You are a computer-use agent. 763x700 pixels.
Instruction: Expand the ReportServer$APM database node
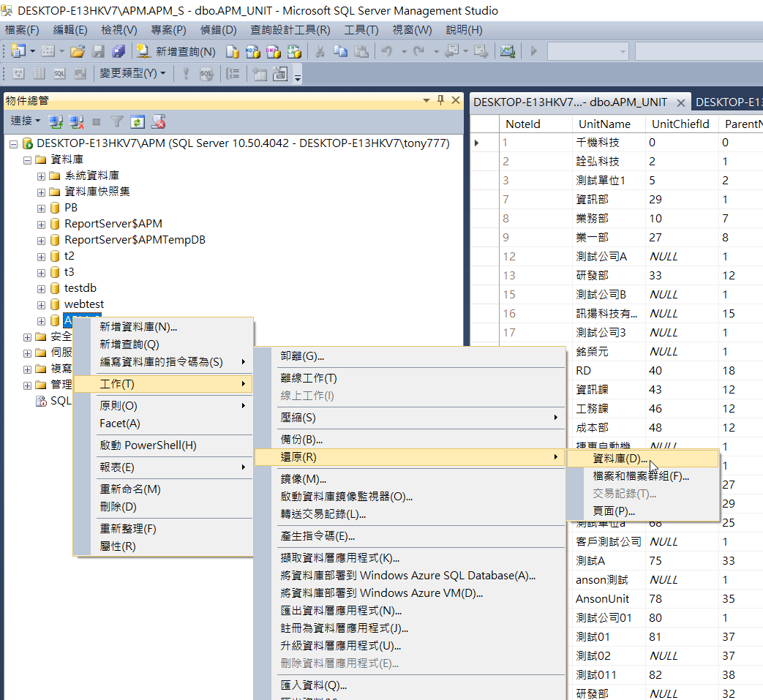coord(42,225)
